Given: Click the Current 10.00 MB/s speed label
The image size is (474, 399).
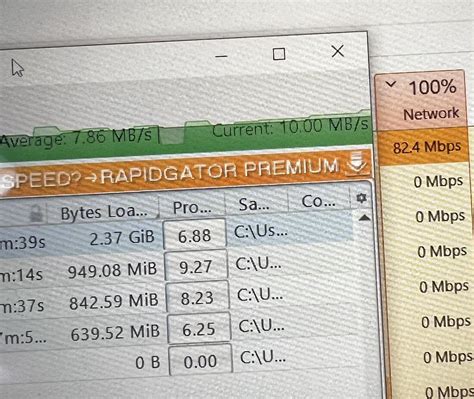Looking at the screenshot, I should [290, 127].
